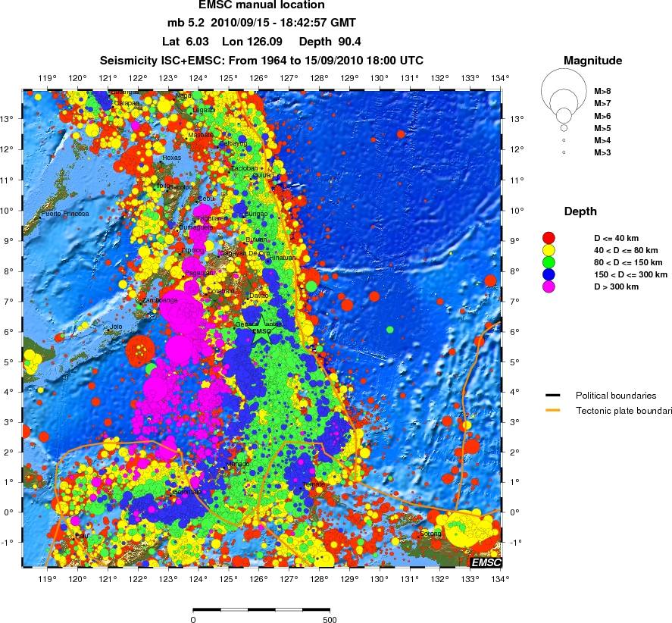The height and width of the screenshot is (623, 672).
Task: Click the '126°' top longitude tick label
Action: tap(259, 78)
